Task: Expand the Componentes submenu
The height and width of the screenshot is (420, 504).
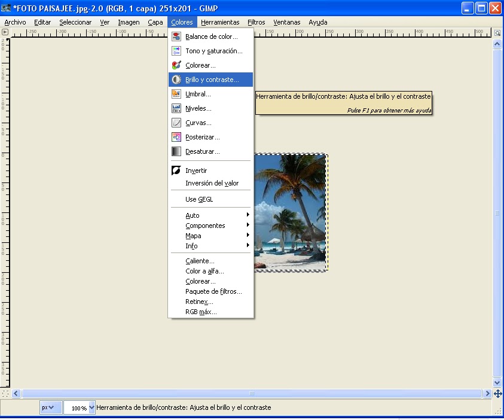Action: click(210, 226)
